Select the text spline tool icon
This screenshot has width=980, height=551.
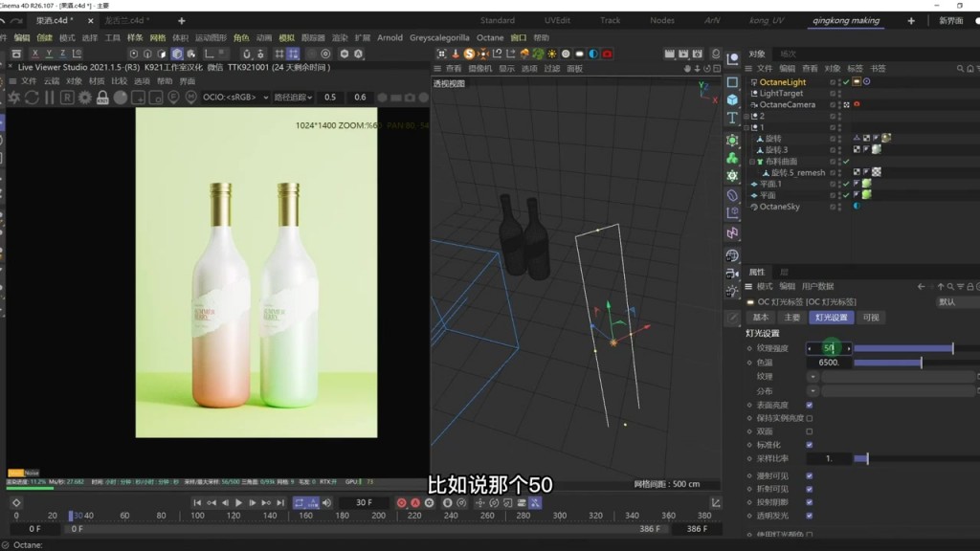[x=732, y=118]
